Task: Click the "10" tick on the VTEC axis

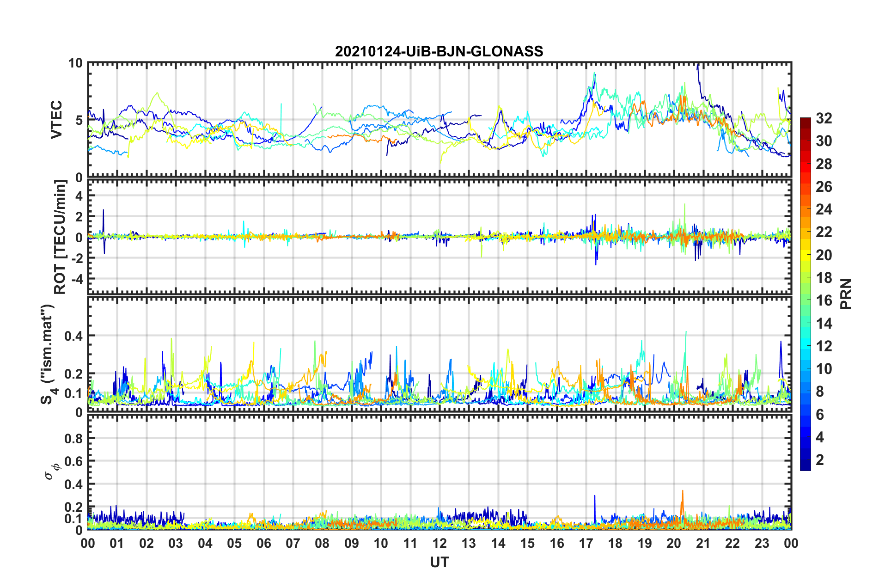Action: click(75, 63)
